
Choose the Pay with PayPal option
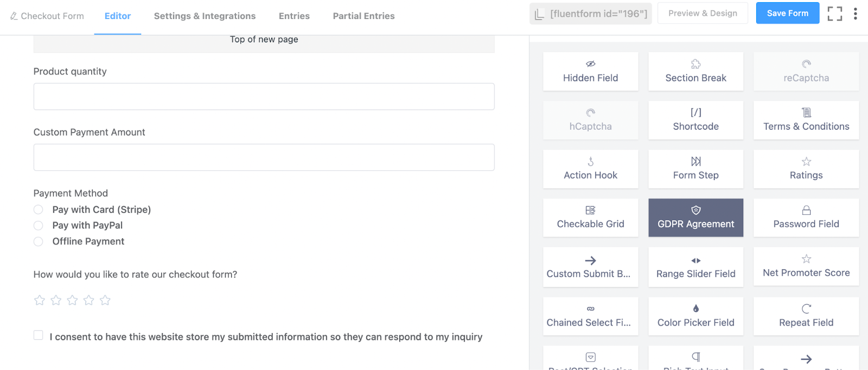pyautogui.click(x=39, y=226)
